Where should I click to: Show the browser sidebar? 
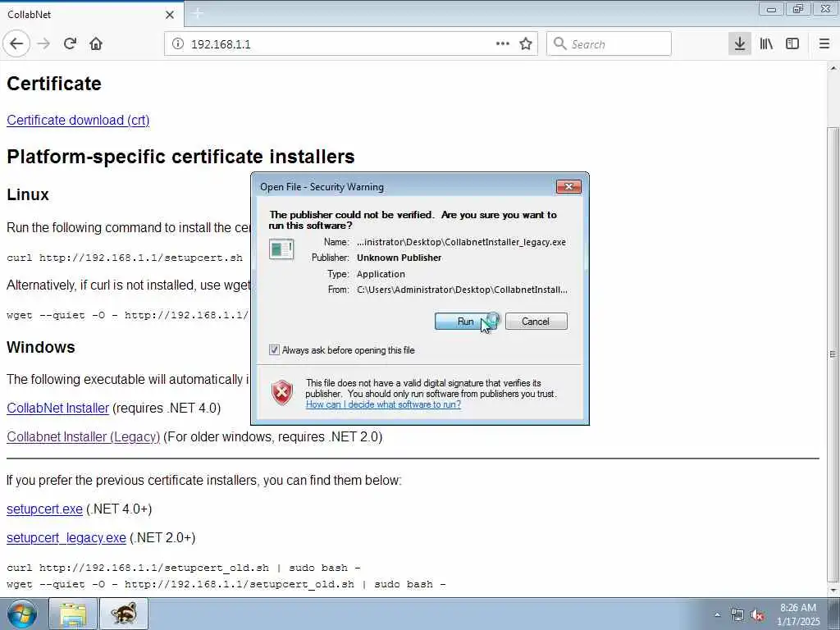[x=792, y=44]
